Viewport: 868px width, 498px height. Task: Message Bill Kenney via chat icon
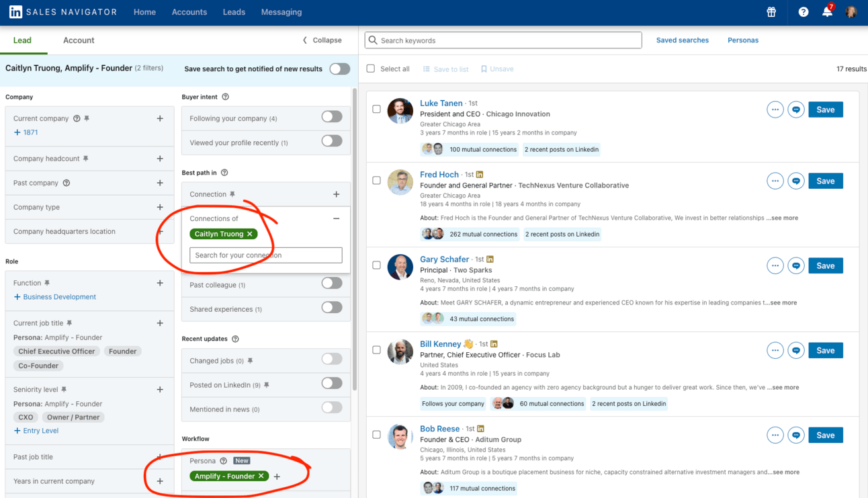[796, 350]
